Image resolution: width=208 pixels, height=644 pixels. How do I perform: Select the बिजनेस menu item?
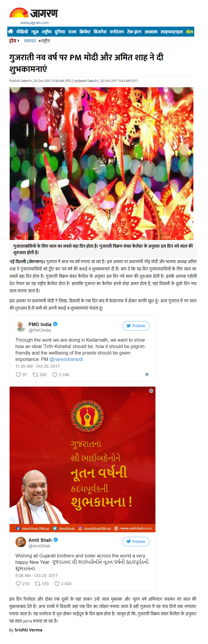pos(100,32)
